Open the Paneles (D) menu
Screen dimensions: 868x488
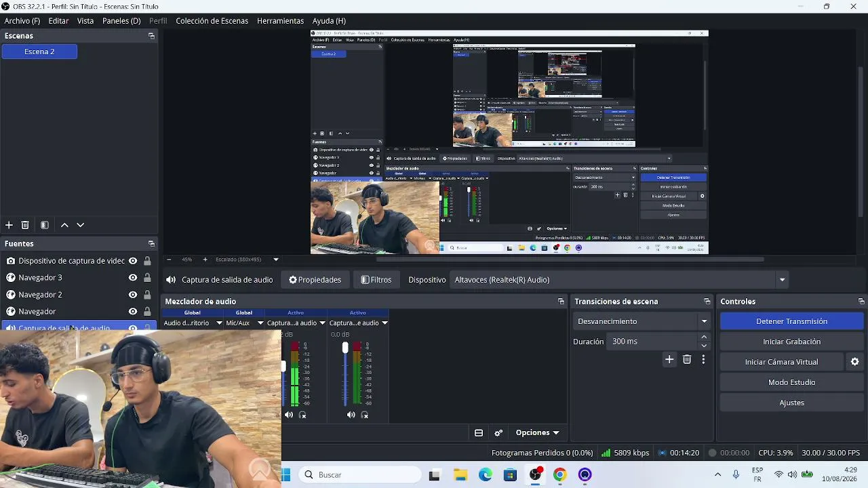tap(121, 21)
